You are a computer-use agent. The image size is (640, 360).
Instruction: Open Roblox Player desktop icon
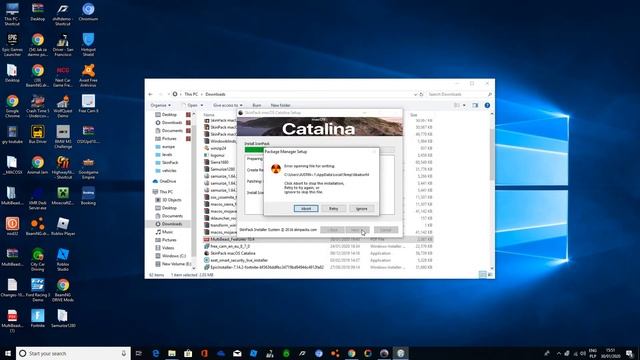click(x=63, y=227)
